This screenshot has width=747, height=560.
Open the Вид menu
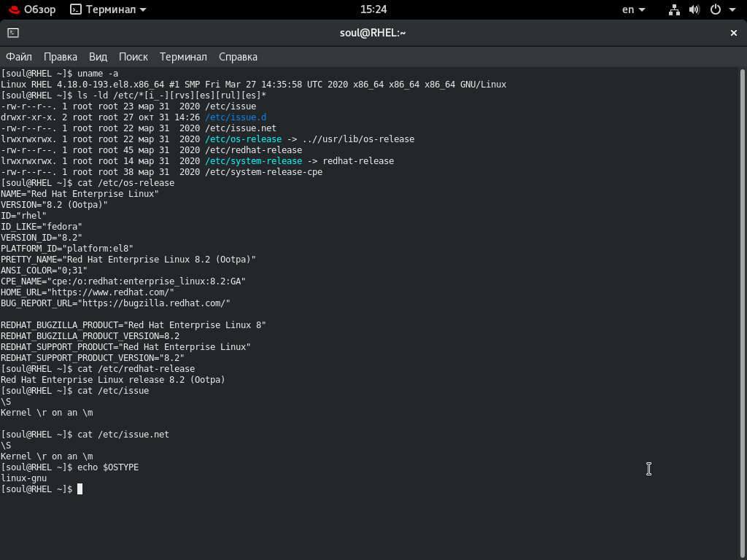coord(98,57)
